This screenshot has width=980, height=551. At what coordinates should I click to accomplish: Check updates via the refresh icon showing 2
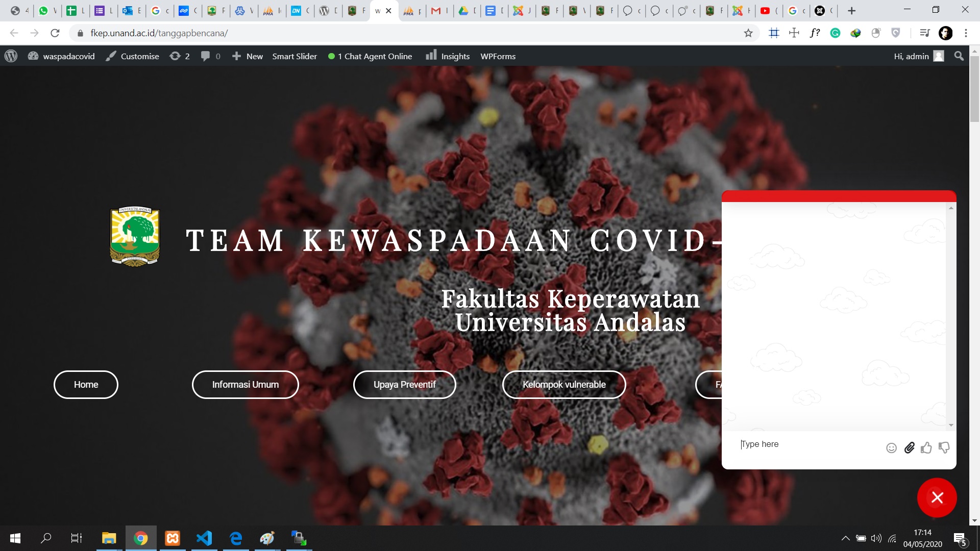tap(180, 56)
